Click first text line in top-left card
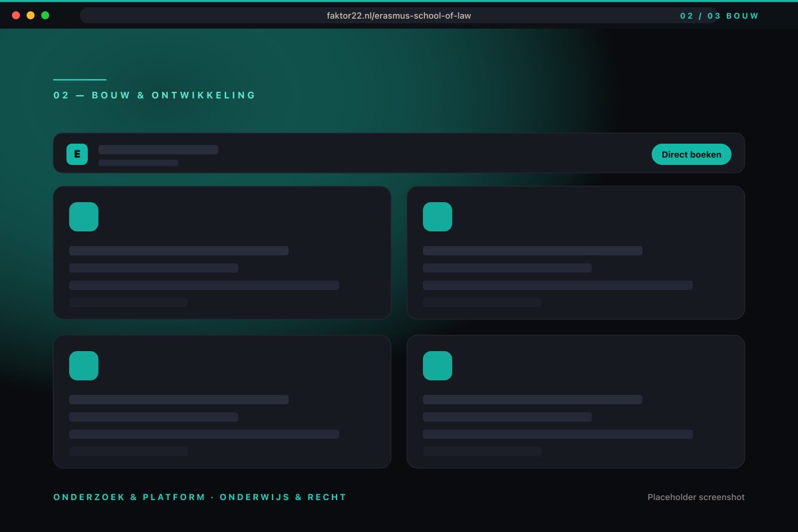 (x=179, y=251)
